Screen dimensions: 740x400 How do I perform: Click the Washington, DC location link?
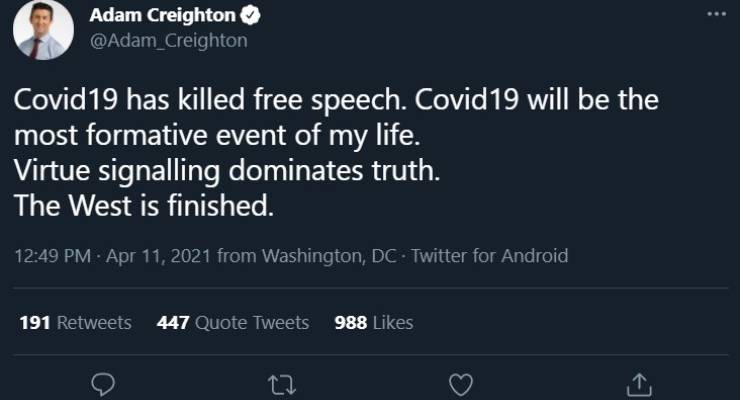(328, 256)
